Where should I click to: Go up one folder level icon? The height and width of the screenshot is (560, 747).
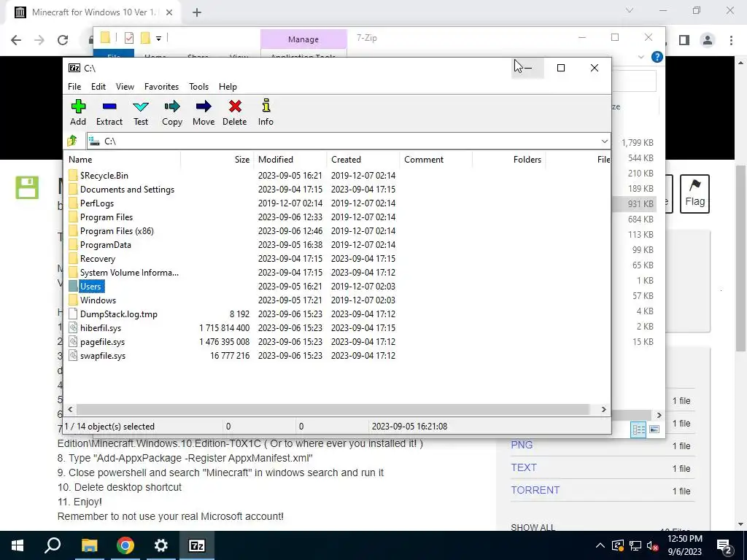pyautogui.click(x=72, y=141)
